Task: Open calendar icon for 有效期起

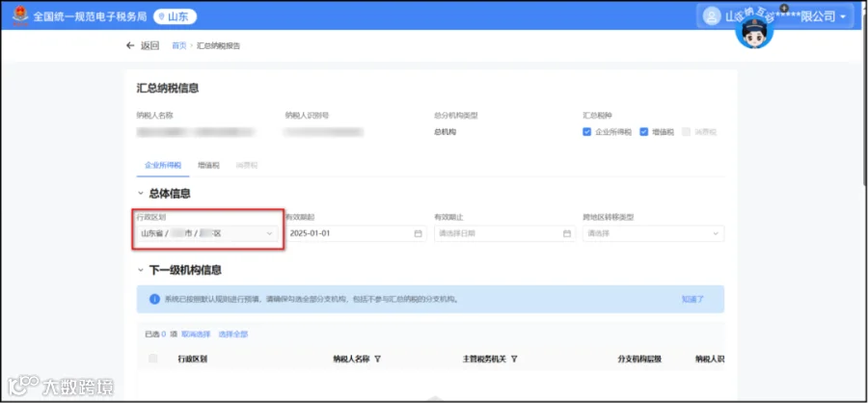Action: click(x=418, y=233)
